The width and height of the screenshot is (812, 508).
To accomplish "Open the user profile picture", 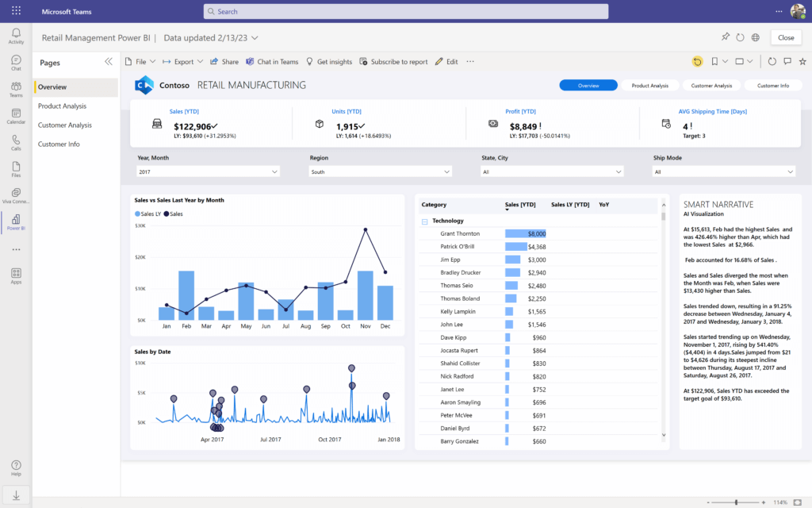I will pos(798,11).
